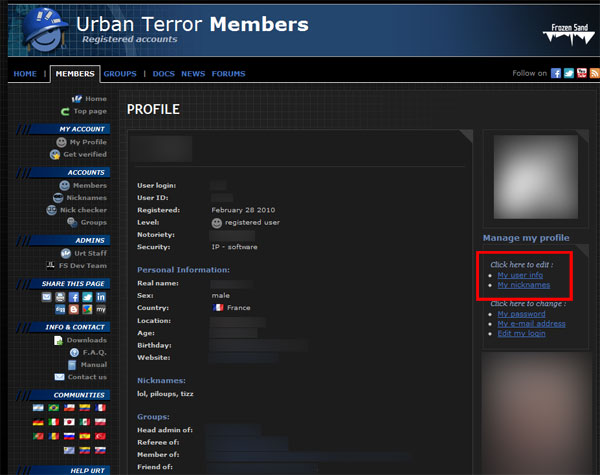
Task: Click the 'lol, piloups, tizz' nicknames text
Action: 165,393
